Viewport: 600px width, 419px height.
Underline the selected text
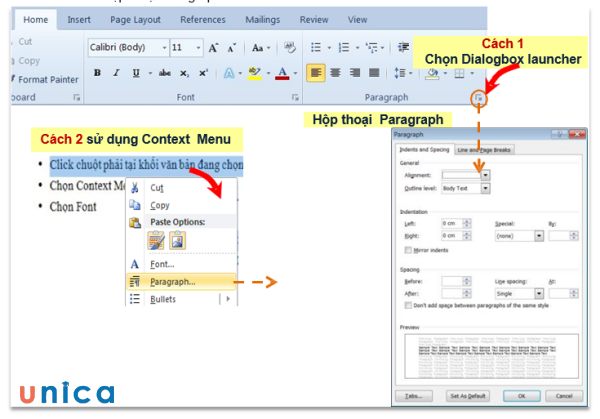tap(136, 73)
